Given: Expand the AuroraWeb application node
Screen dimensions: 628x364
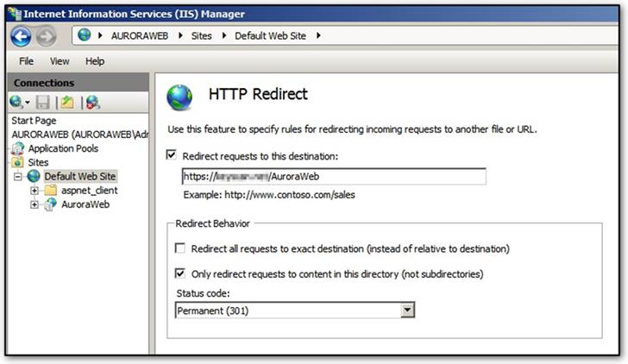Looking at the screenshot, I should point(35,205).
